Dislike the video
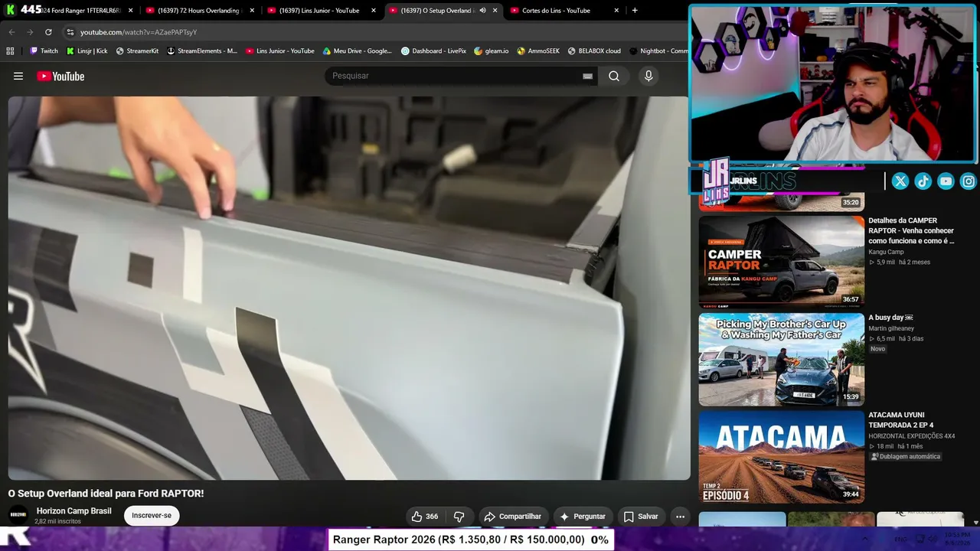Screen dimensions: 980x551 click(x=459, y=517)
